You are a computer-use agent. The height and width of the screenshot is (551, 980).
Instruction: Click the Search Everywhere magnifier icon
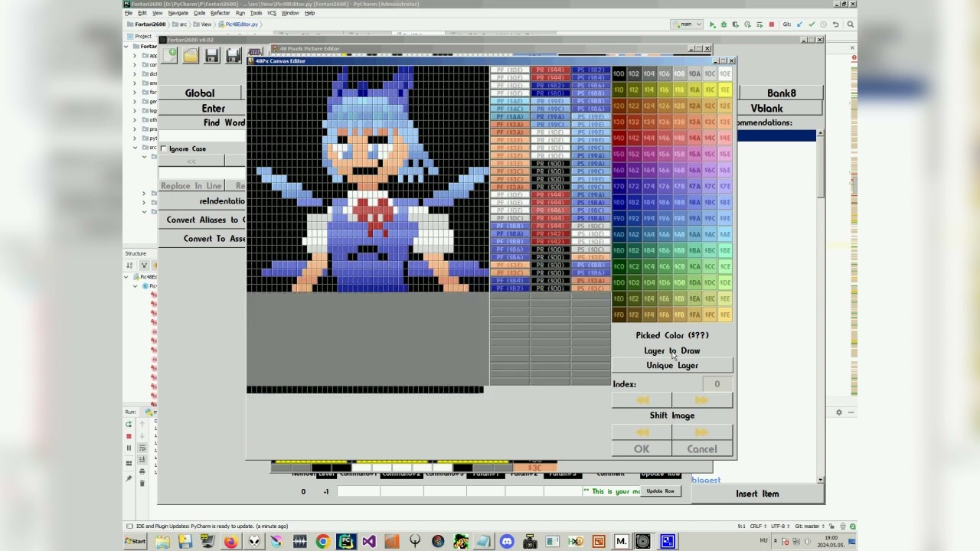(x=850, y=24)
